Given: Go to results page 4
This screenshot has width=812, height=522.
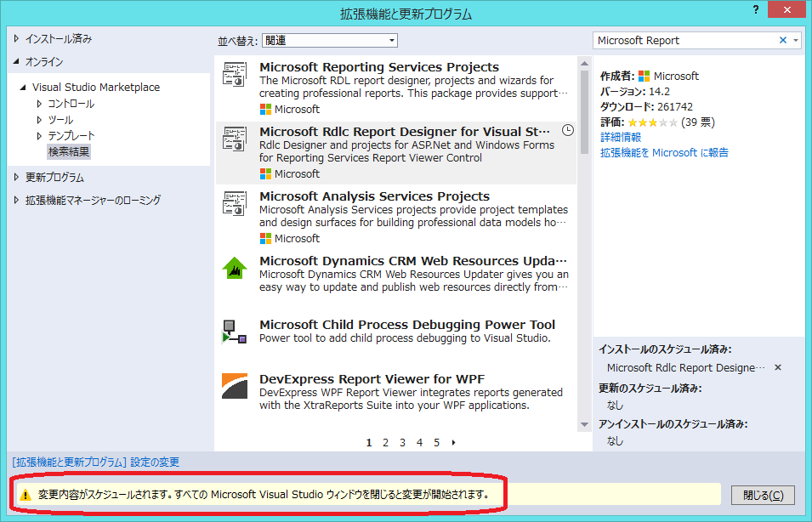Looking at the screenshot, I should coord(419,443).
